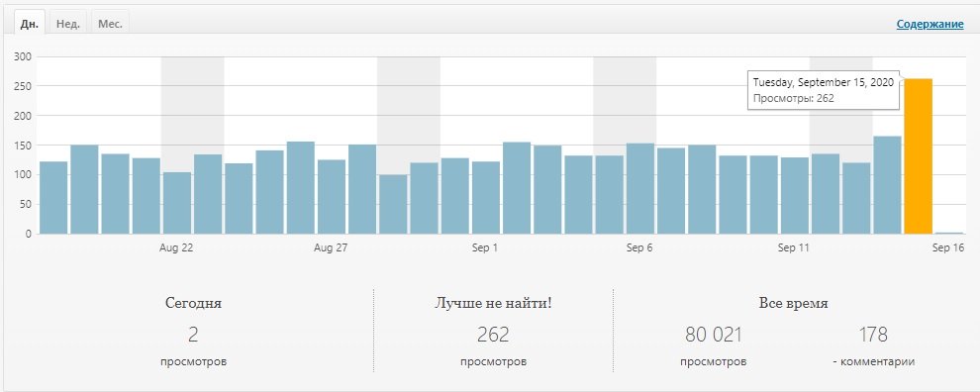Select the bar above the Sep 11 label
The height and width of the screenshot is (392, 980).
click(x=794, y=196)
